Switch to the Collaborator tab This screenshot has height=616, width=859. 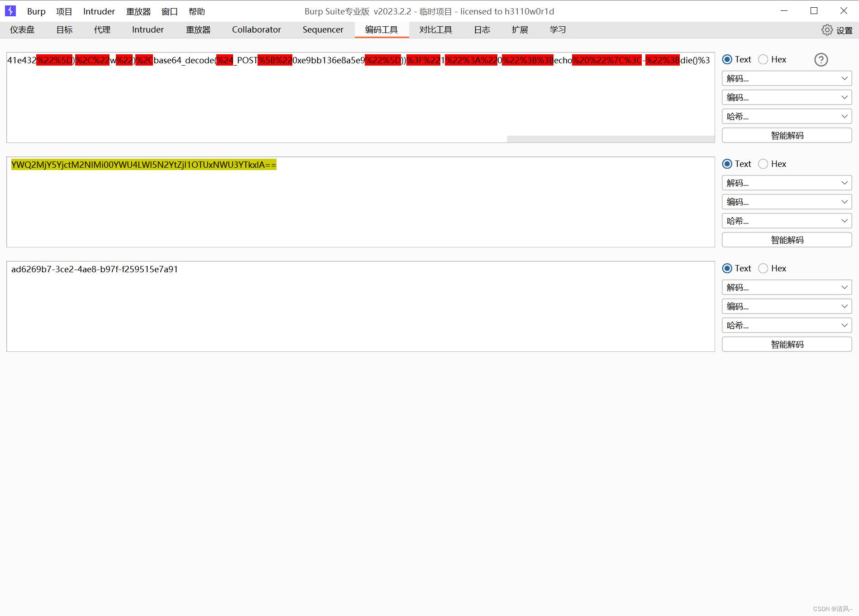click(x=257, y=30)
